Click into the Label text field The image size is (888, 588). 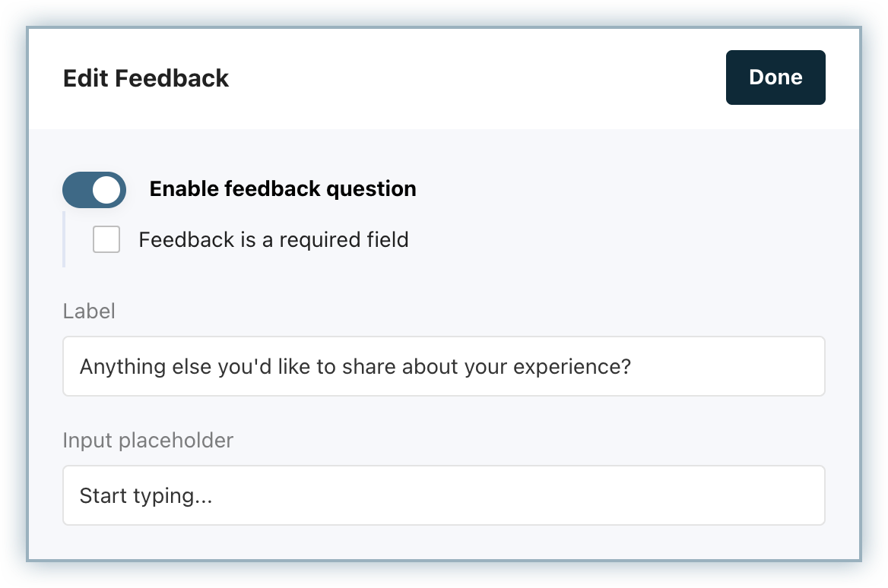[x=443, y=366]
